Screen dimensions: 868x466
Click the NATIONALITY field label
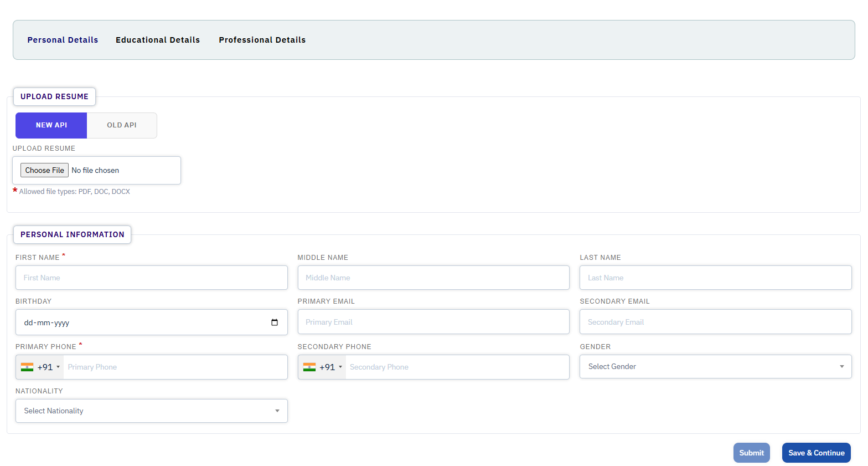click(x=39, y=391)
